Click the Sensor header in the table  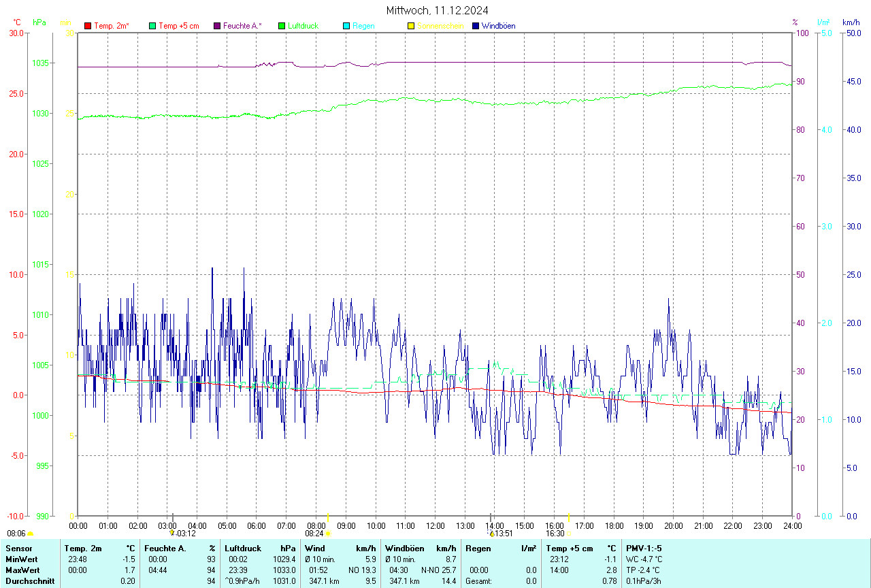click(x=18, y=549)
